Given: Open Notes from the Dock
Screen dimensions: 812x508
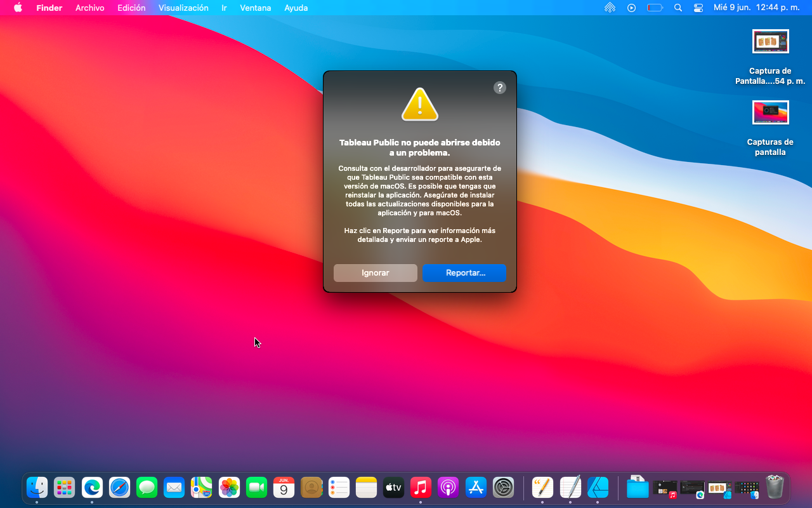Looking at the screenshot, I should click(366, 488).
